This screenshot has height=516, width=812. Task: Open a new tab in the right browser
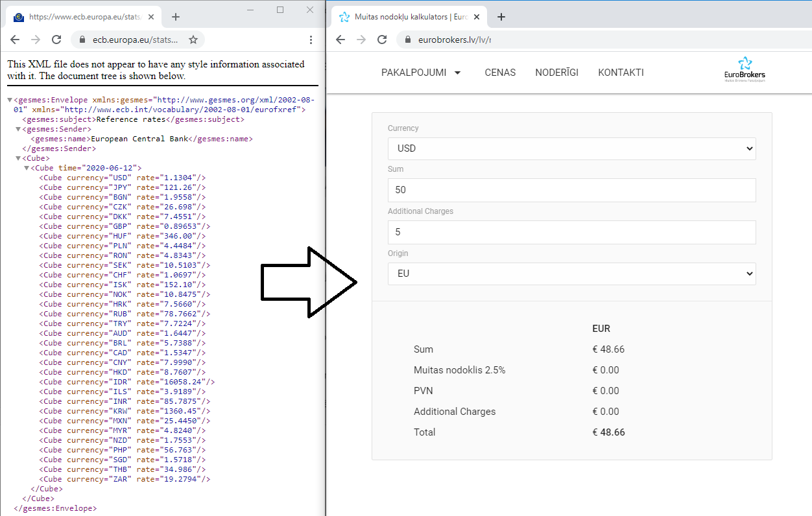501,17
